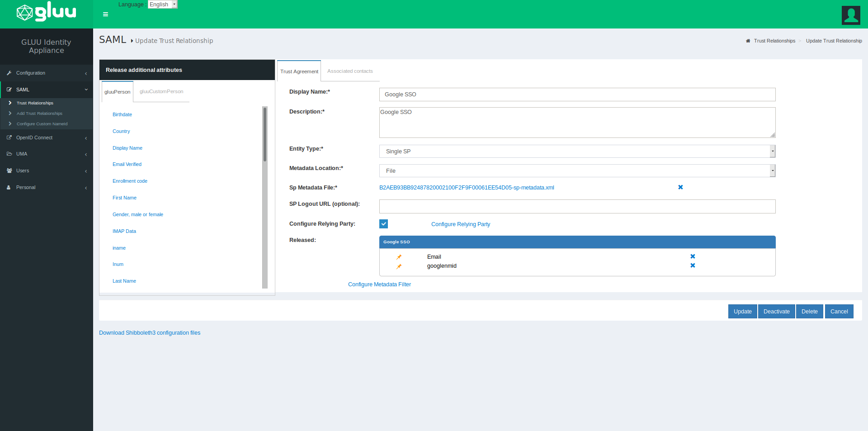This screenshot has width=868, height=431.
Task: Release the IMAP Data attribute
Action: tap(124, 231)
